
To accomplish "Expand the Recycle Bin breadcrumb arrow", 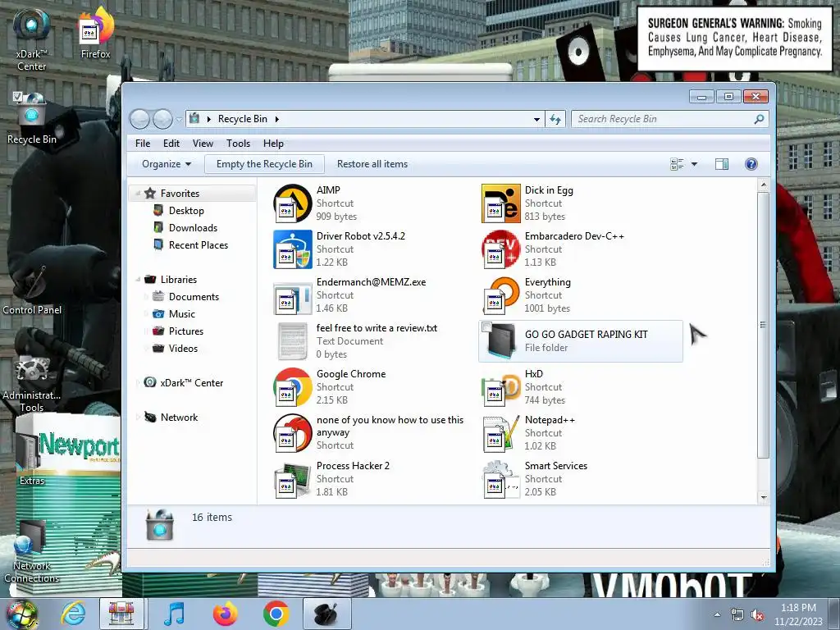I will pos(277,119).
